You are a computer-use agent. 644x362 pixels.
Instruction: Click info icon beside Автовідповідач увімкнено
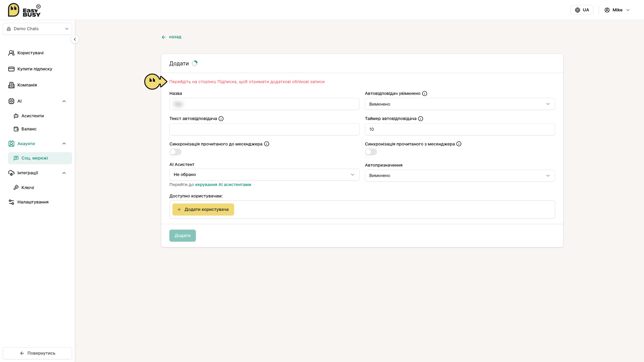pyautogui.click(x=425, y=94)
